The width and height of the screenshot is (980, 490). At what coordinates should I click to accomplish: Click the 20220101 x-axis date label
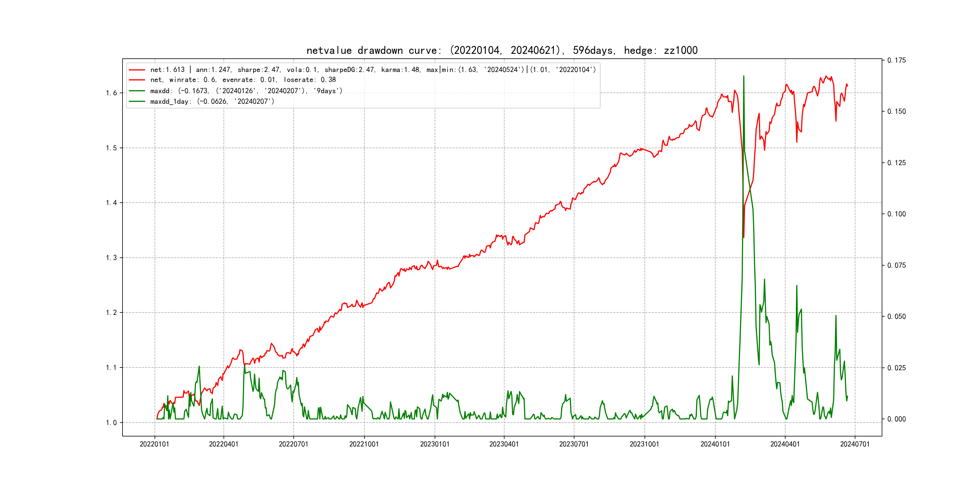click(155, 444)
